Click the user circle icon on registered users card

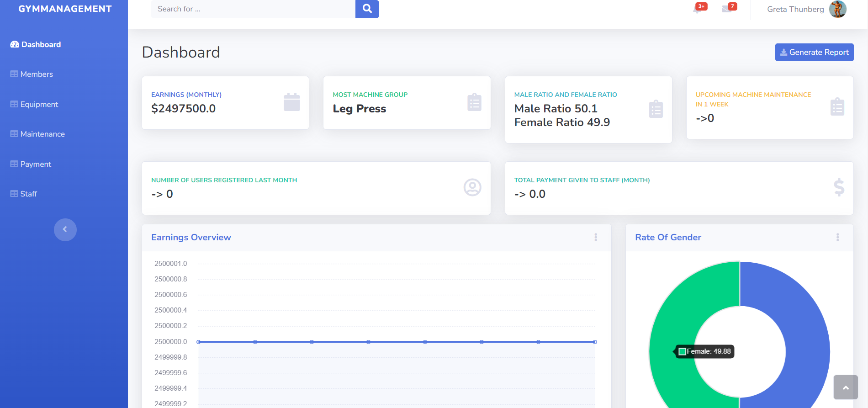point(472,187)
